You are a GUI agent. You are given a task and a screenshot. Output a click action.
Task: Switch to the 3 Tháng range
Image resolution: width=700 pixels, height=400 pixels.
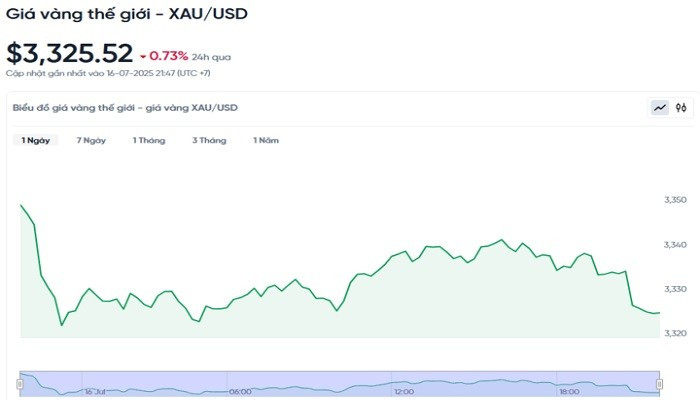point(209,141)
